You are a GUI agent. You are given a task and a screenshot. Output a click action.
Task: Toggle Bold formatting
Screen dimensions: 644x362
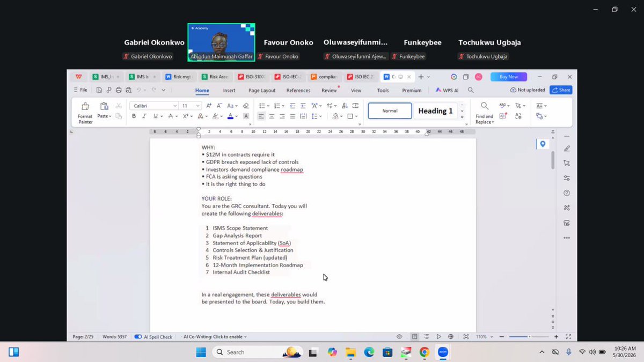point(134,116)
